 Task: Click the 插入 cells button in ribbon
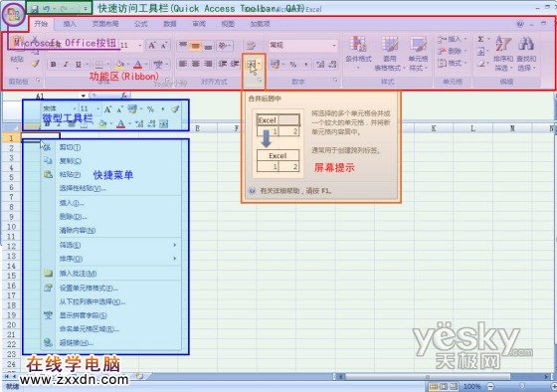[x=452, y=39]
